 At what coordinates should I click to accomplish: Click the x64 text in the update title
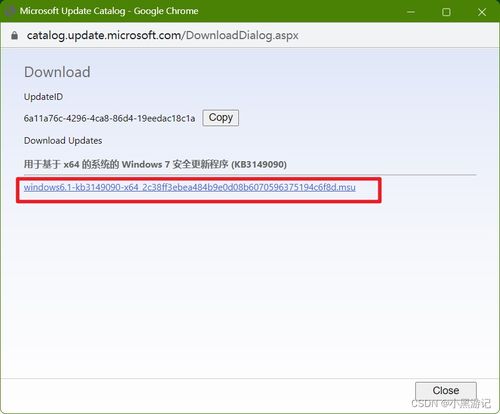(x=71, y=164)
